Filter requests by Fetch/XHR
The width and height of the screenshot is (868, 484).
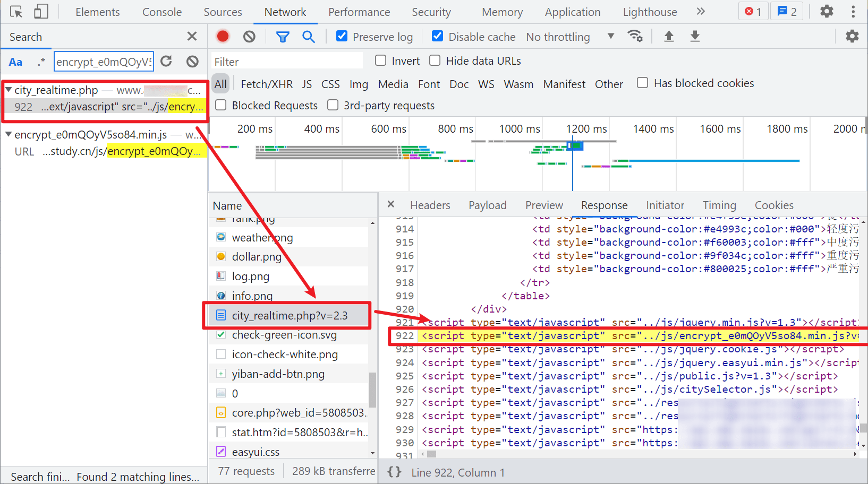coord(267,84)
